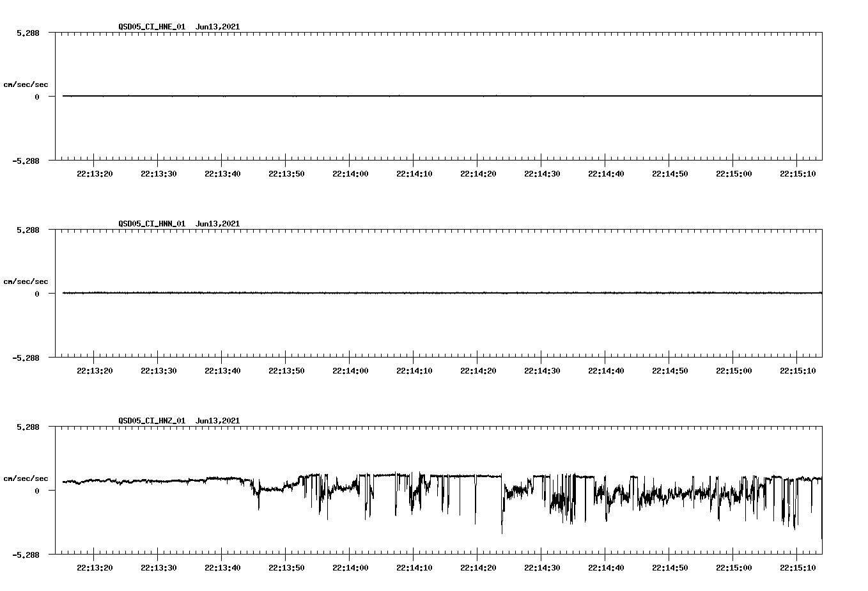Click 22:14:40 time label under HNE plot
Viewport: 868px width, 591px height.
(x=606, y=174)
